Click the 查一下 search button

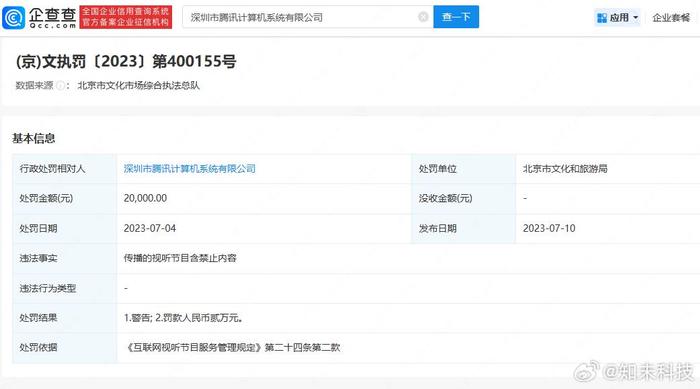[456, 17]
